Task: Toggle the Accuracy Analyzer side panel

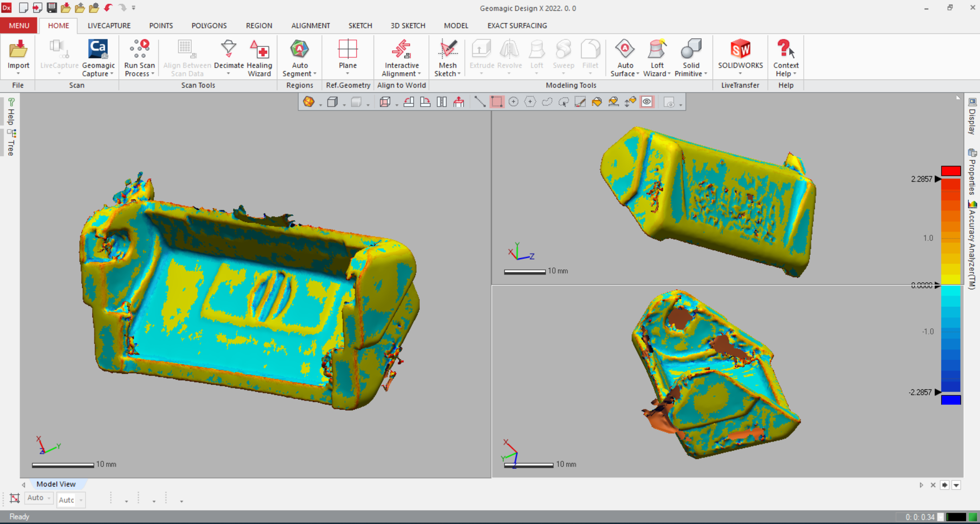Action: (x=972, y=246)
